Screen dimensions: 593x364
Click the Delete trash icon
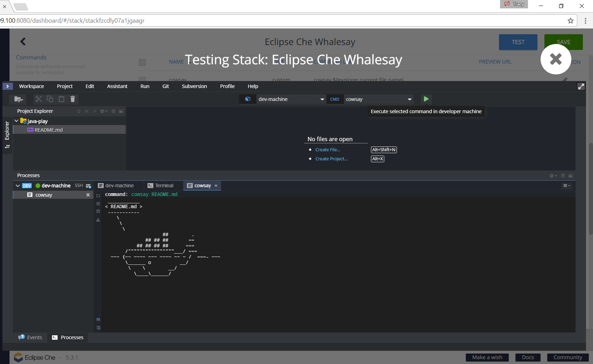(73, 99)
